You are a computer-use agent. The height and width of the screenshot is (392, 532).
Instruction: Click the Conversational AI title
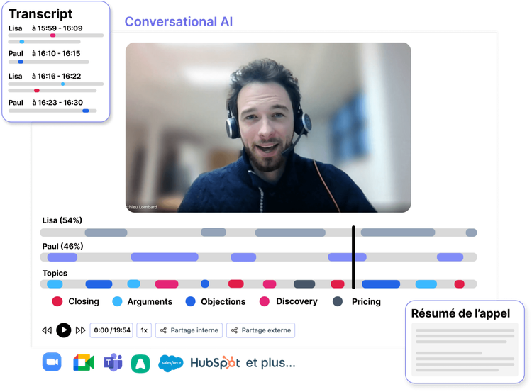click(x=179, y=21)
